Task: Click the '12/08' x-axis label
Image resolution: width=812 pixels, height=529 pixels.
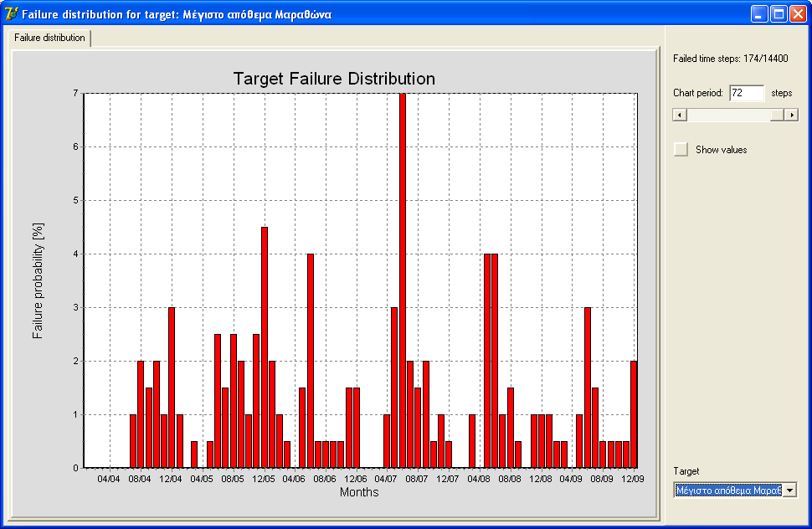Action: 540,479
